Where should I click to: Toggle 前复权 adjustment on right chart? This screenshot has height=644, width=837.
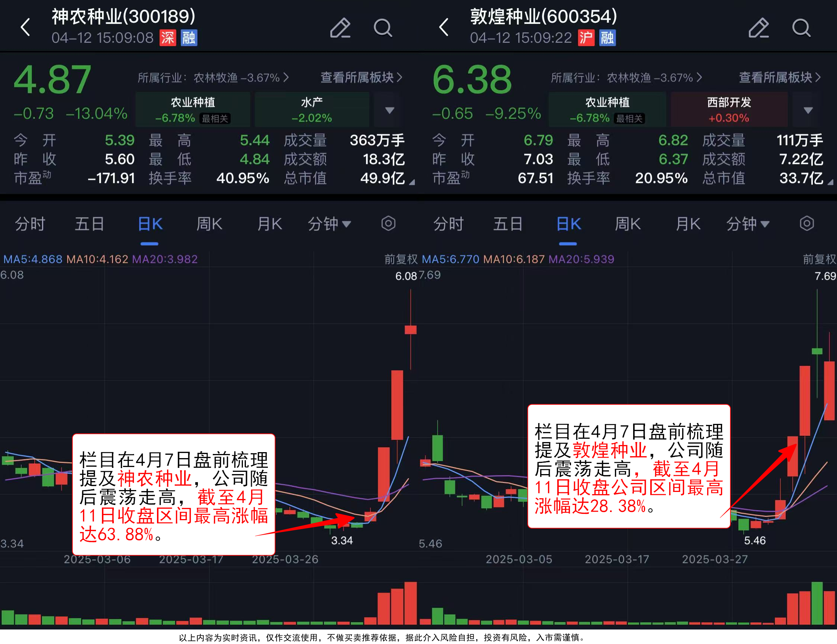(820, 260)
